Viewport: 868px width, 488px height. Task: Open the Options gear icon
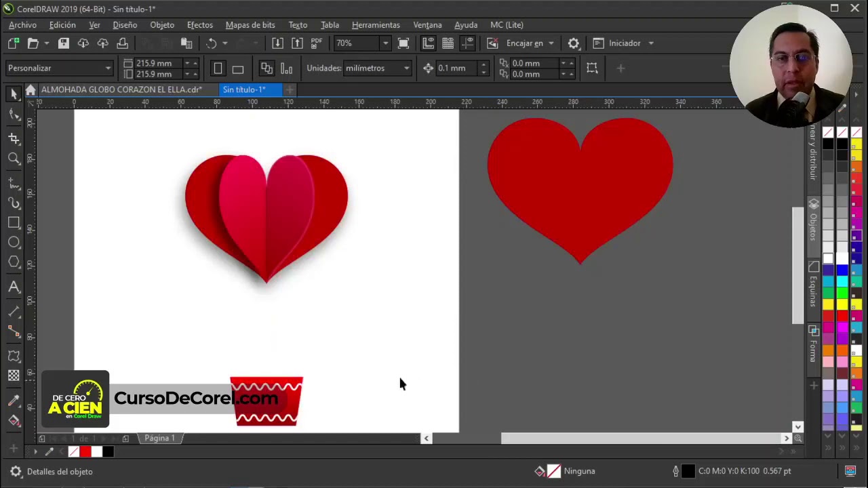point(574,43)
